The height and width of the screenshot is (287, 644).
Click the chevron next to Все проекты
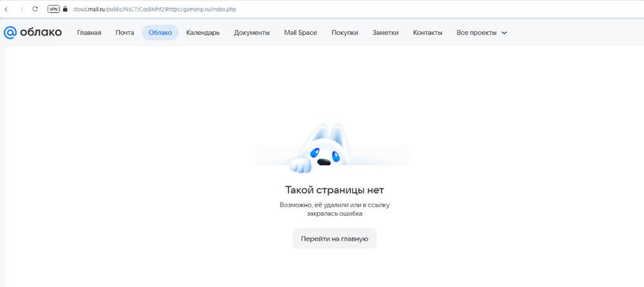tap(504, 33)
